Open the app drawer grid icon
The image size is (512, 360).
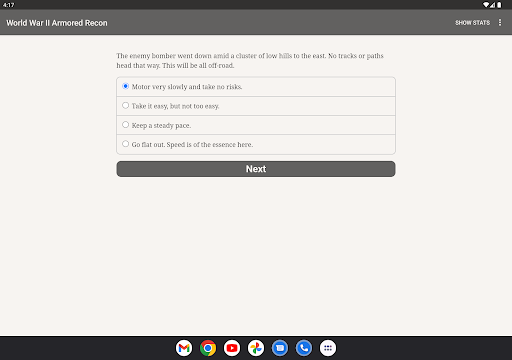click(x=328, y=348)
